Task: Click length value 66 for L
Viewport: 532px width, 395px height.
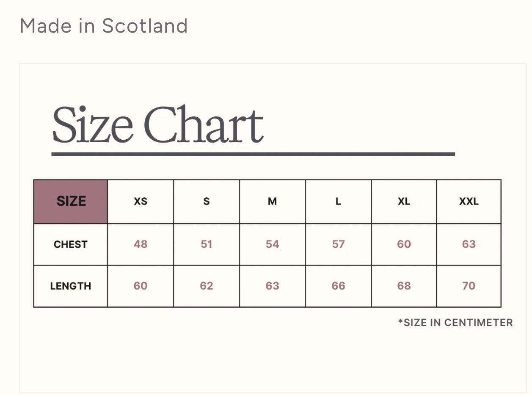Action: point(338,286)
